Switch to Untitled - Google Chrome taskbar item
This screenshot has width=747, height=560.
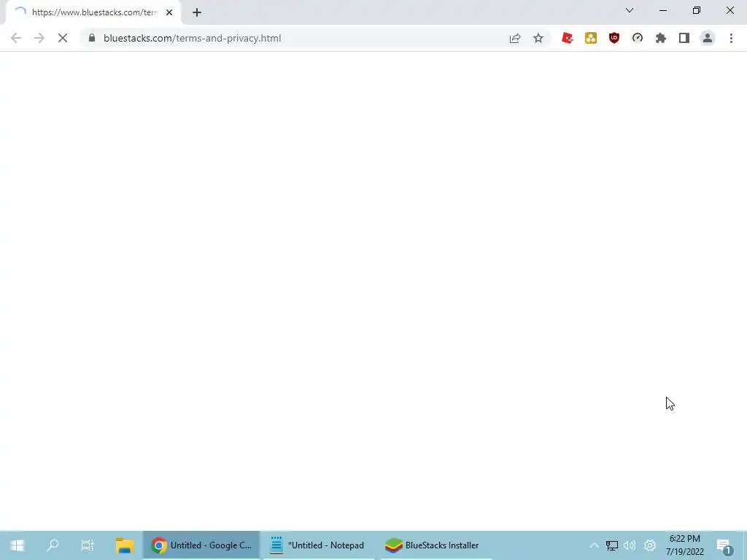[201, 545]
